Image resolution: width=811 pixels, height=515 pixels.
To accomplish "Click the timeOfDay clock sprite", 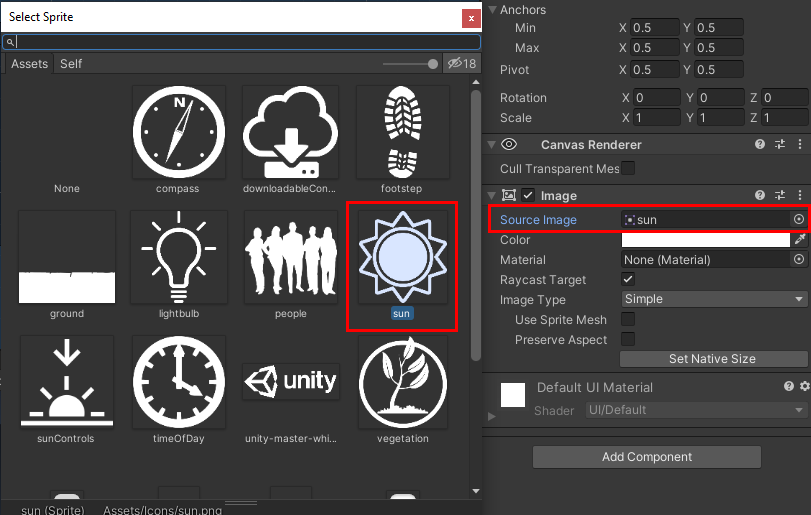I will pos(179,382).
